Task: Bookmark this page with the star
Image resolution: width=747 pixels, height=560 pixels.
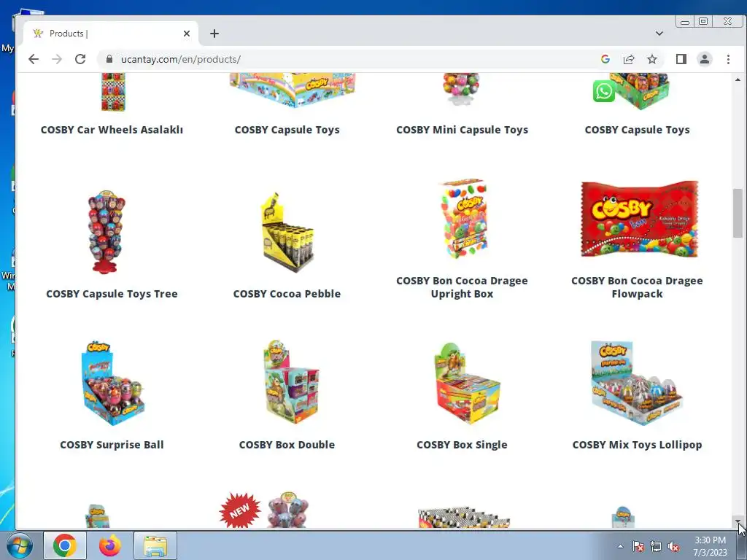Action: click(652, 59)
